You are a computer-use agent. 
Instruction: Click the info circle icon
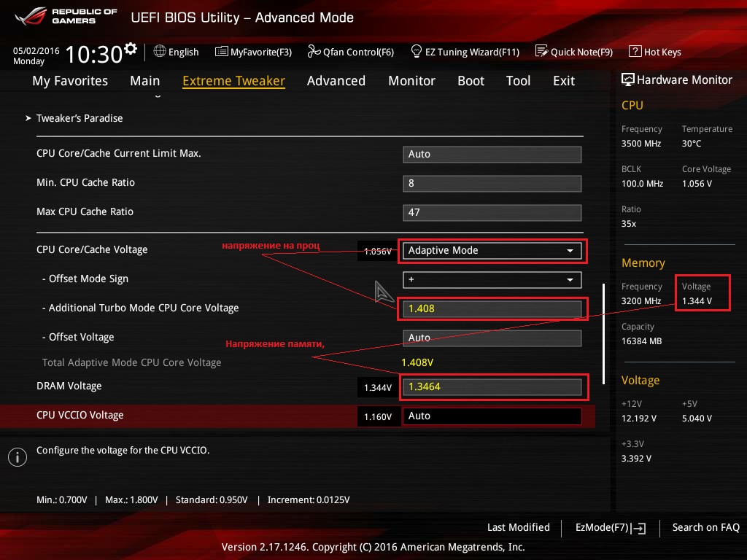[18, 457]
